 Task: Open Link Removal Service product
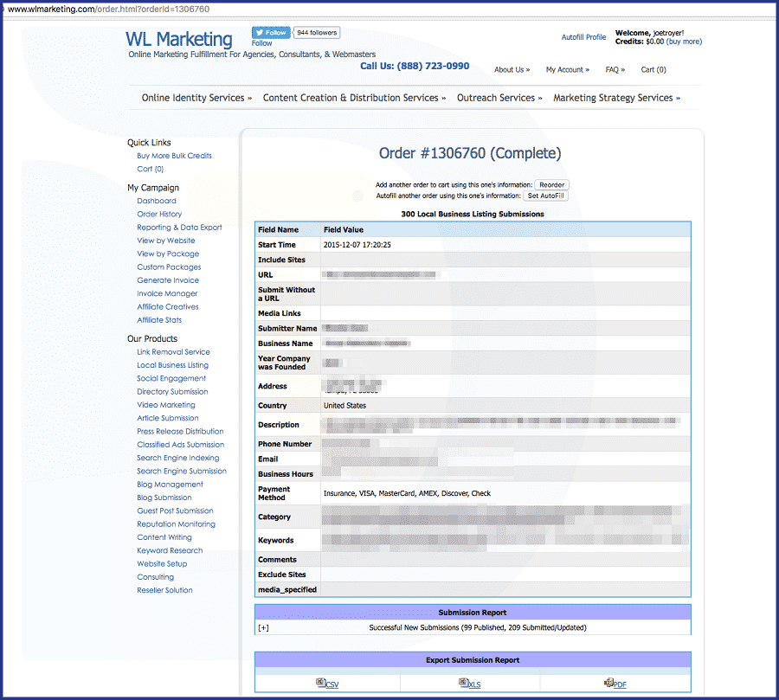173,352
